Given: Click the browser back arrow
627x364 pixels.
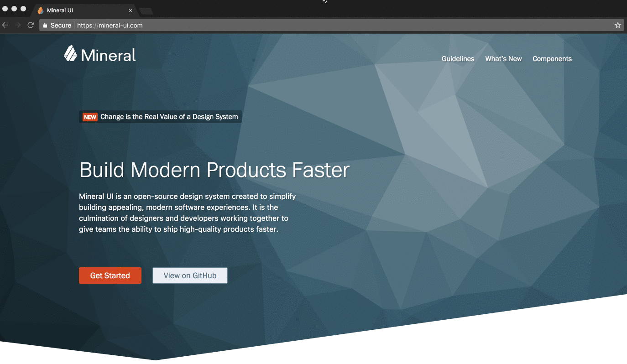Looking at the screenshot, I should [x=5, y=25].
